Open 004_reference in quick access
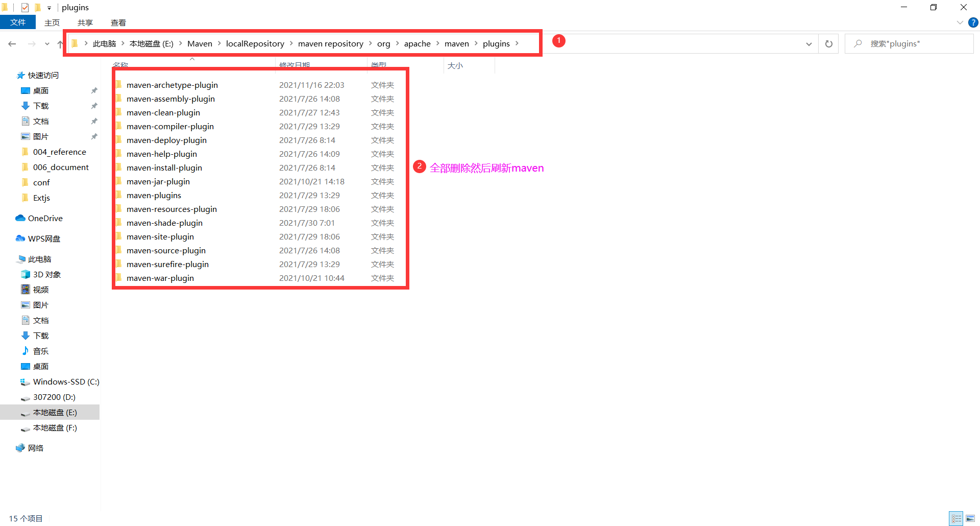The width and height of the screenshot is (980, 526). point(59,152)
